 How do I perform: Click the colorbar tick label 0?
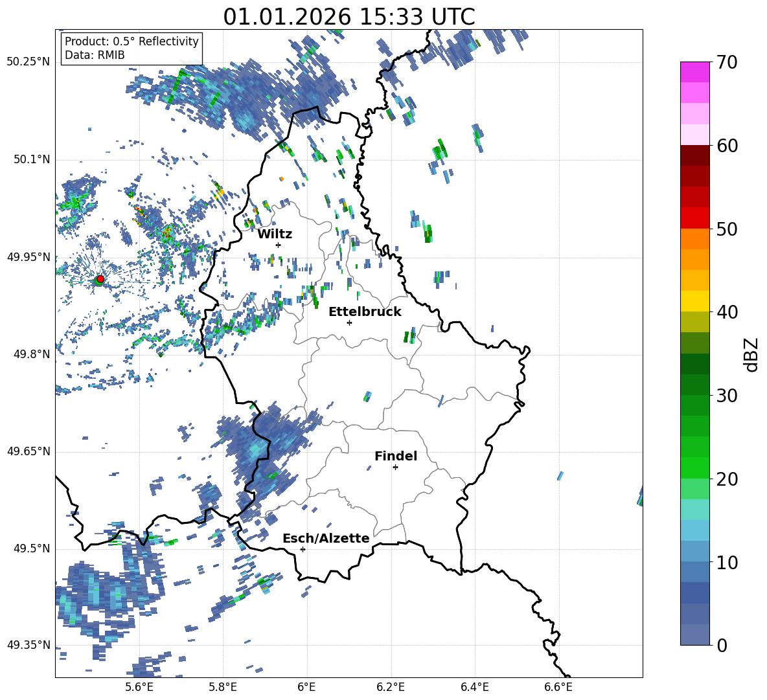point(722,645)
